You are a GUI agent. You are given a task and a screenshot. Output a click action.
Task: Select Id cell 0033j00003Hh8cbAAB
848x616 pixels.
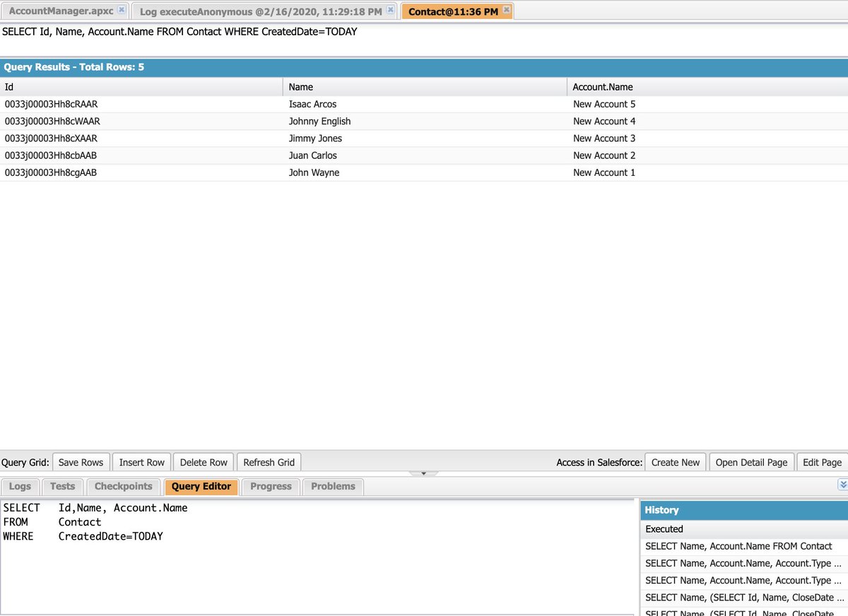[x=141, y=155]
